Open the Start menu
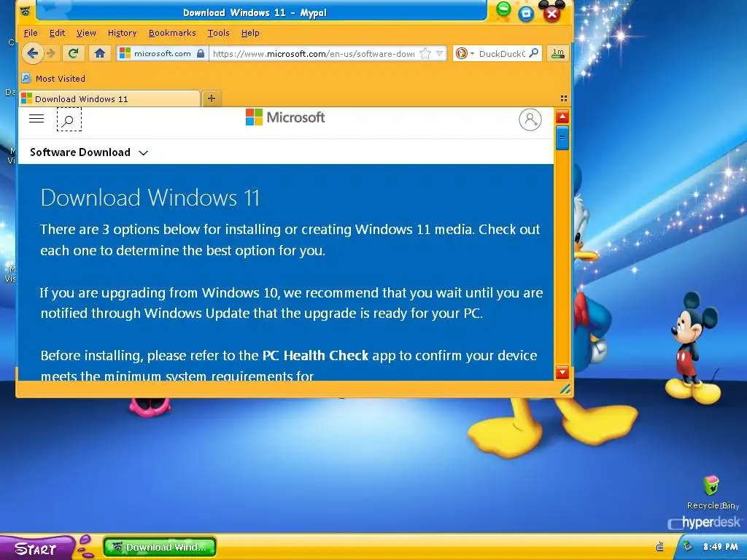The image size is (747, 560). tap(36, 548)
